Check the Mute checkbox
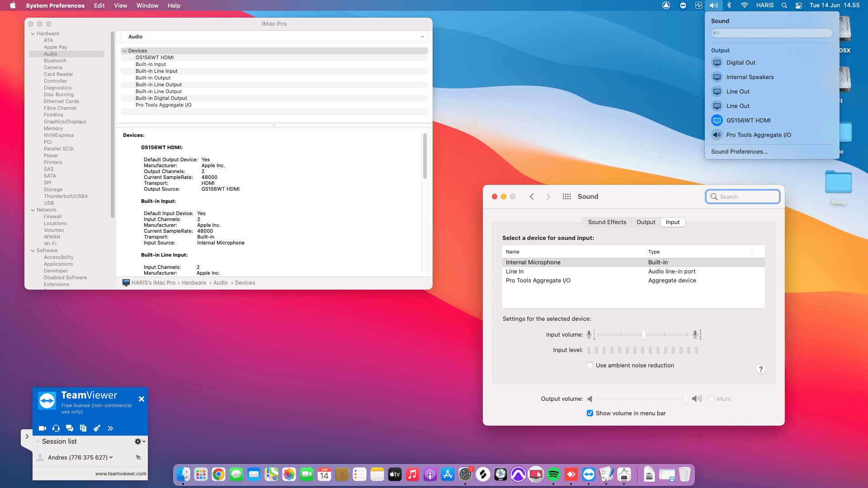This screenshot has width=868, height=488. [x=711, y=399]
